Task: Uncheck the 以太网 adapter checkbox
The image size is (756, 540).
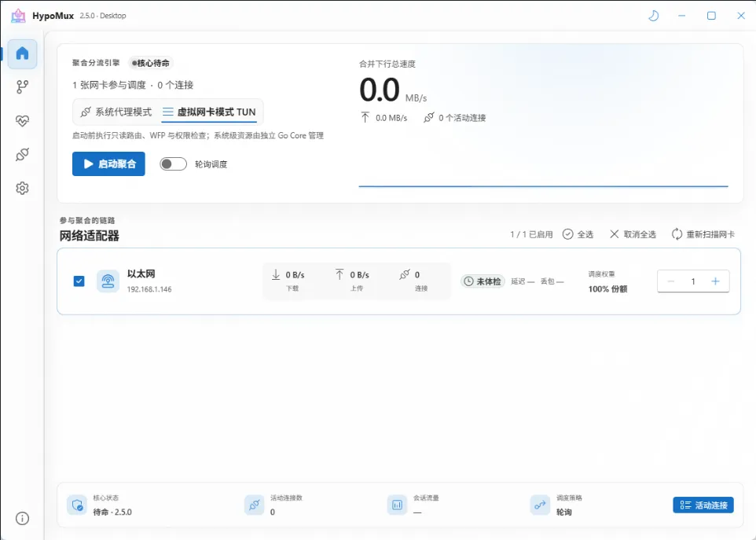Action: click(x=79, y=281)
